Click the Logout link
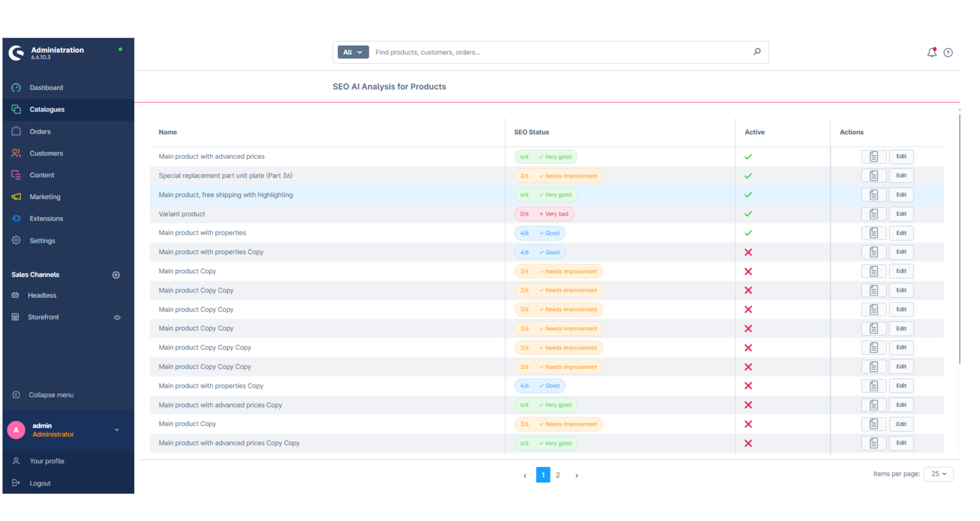The image size is (980, 521). point(40,483)
